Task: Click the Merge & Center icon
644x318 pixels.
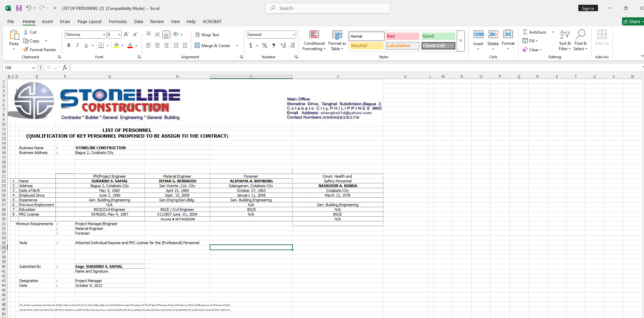Action: coord(197,45)
